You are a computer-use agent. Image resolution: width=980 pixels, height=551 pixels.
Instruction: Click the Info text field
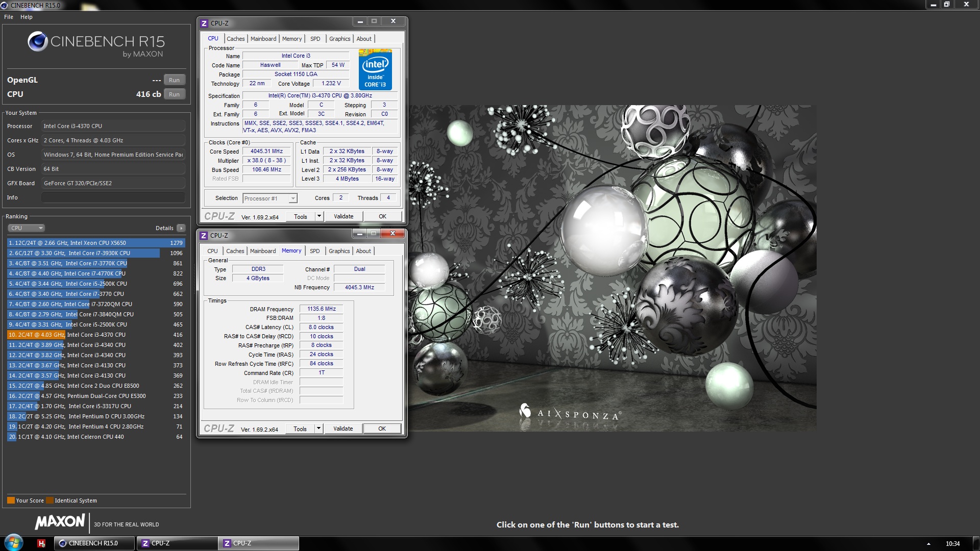coord(113,197)
